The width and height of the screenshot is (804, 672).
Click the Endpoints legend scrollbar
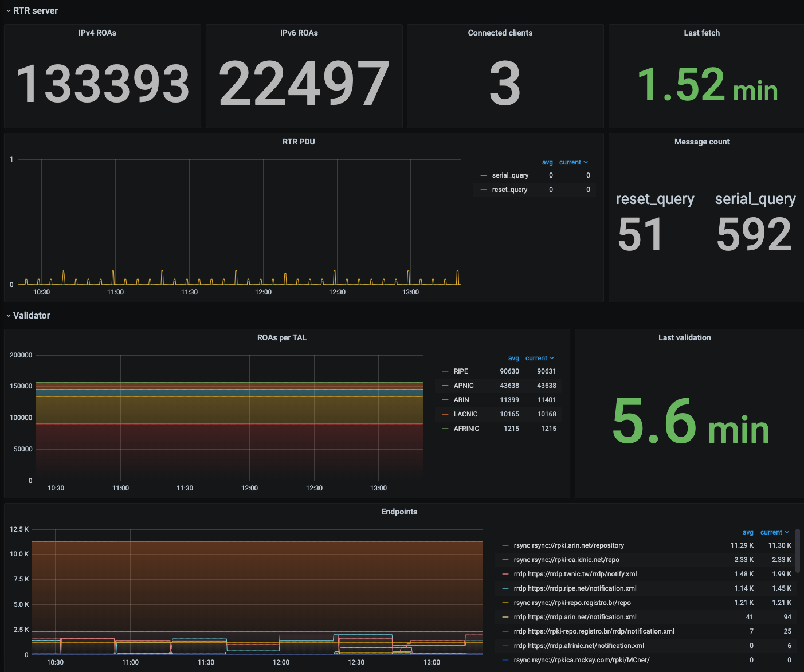coord(798,550)
